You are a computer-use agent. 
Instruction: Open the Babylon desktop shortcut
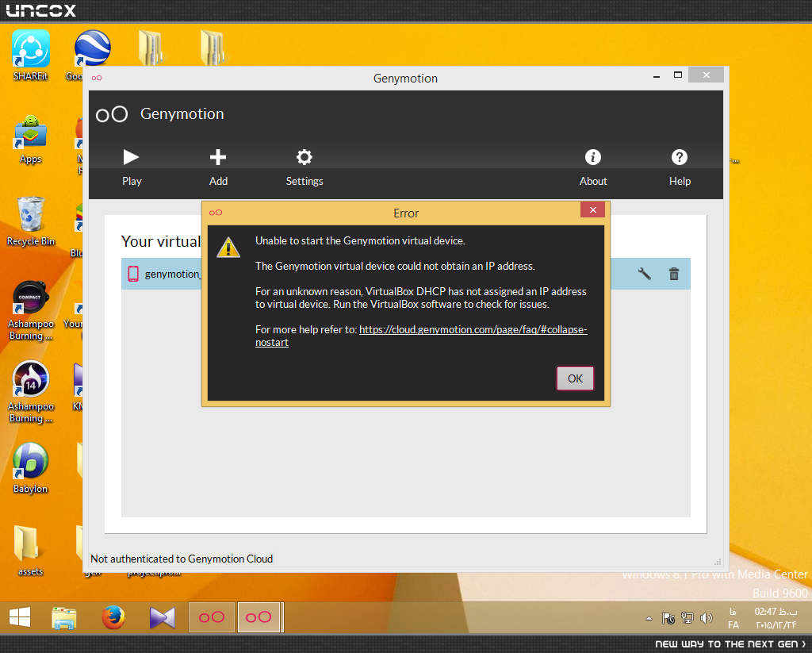point(31,468)
